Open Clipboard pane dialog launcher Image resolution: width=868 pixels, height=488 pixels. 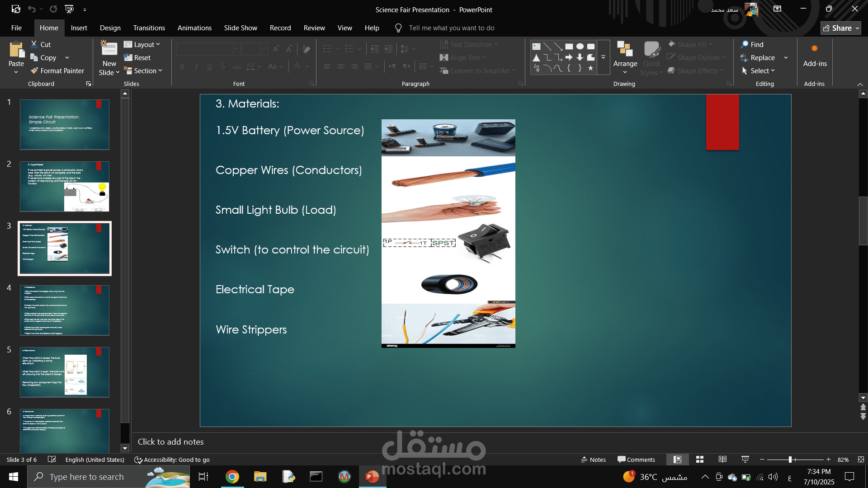pyautogui.click(x=89, y=84)
